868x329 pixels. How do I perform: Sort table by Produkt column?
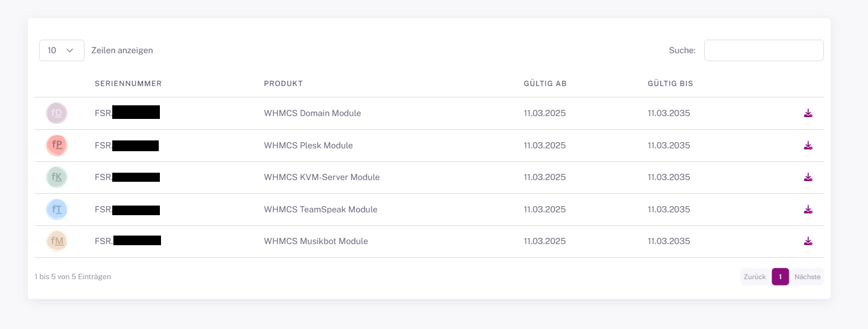[283, 84]
